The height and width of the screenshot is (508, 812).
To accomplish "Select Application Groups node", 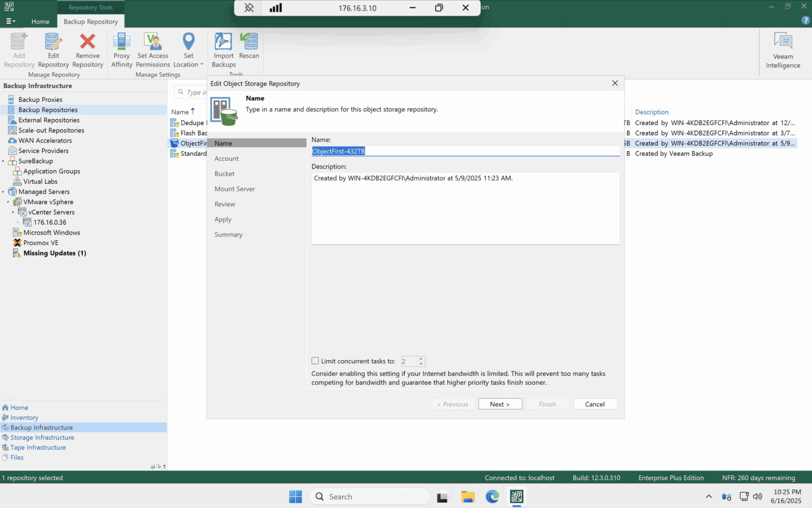I will [x=52, y=171].
